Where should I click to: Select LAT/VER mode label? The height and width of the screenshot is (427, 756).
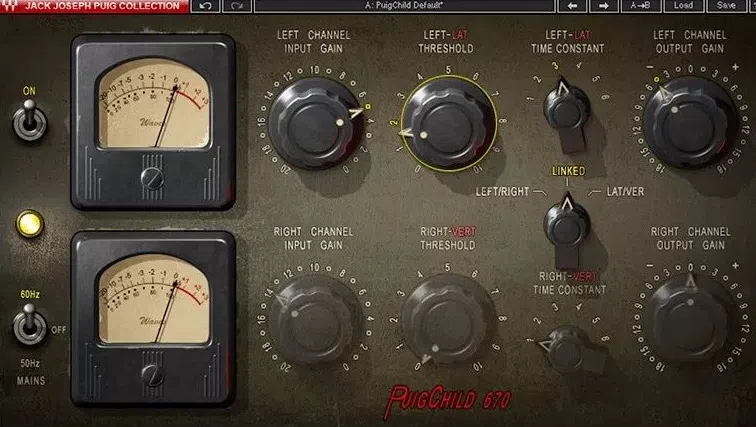[625, 192]
